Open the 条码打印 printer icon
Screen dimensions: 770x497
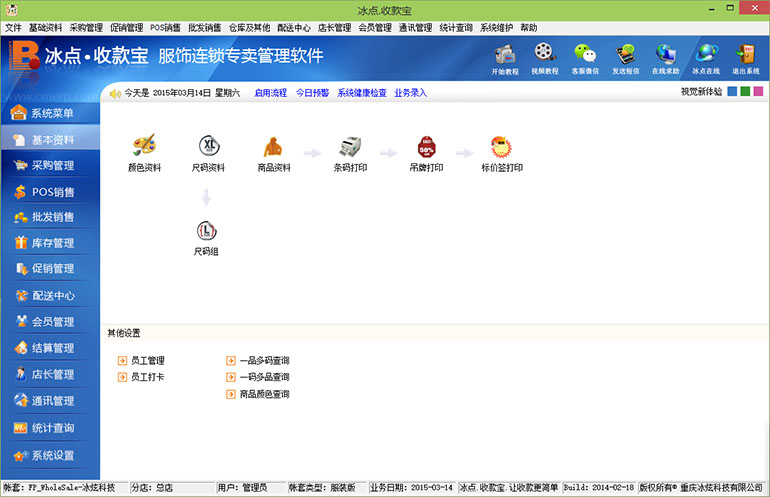tap(350, 146)
